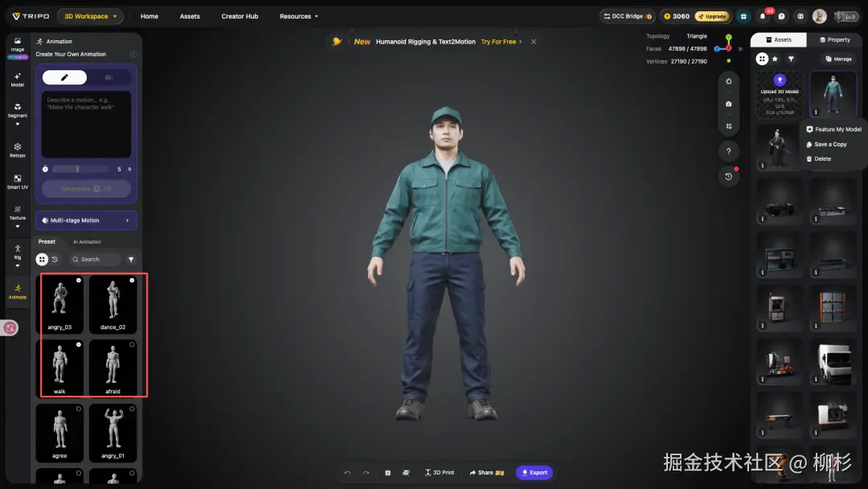The width and height of the screenshot is (868, 489).
Task: Toggle the viewport grid icon
Action: tap(728, 126)
